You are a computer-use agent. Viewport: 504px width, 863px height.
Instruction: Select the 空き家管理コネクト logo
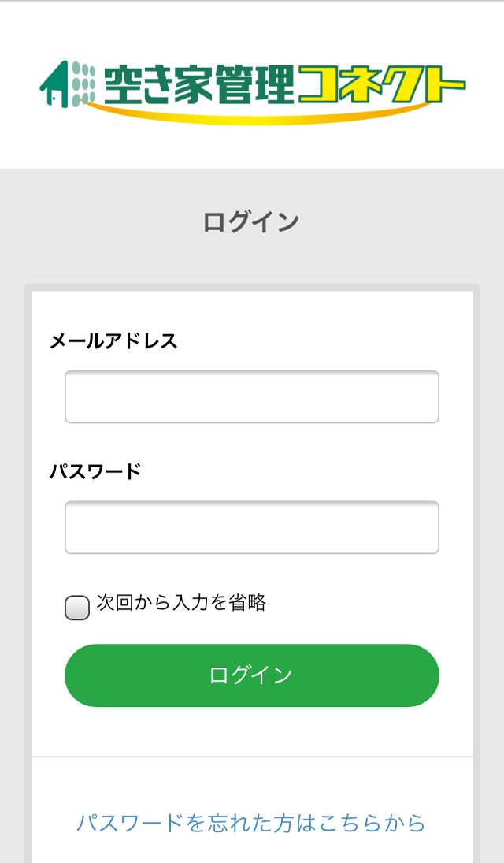click(252, 87)
